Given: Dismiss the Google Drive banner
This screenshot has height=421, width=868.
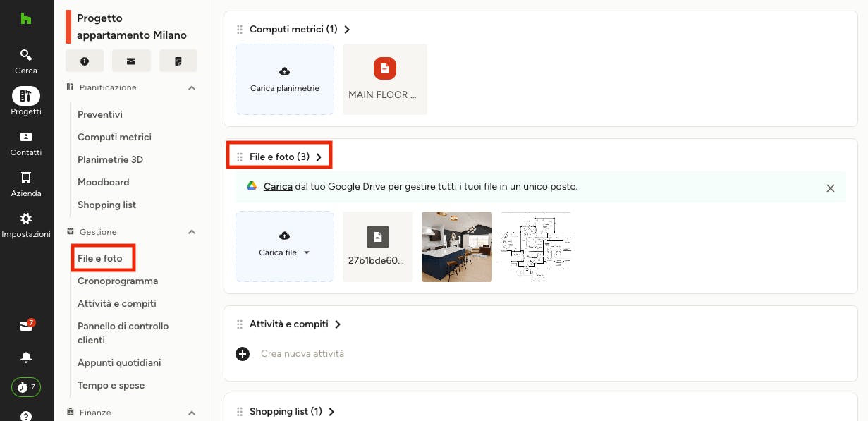Looking at the screenshot, I should tap(831, 188).
